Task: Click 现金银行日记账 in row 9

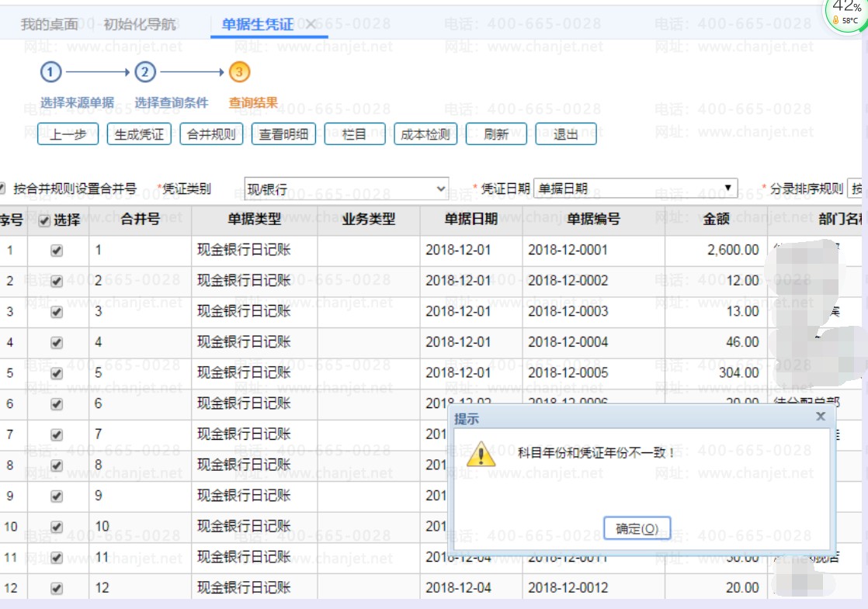Action: click(x=244, y=496)
